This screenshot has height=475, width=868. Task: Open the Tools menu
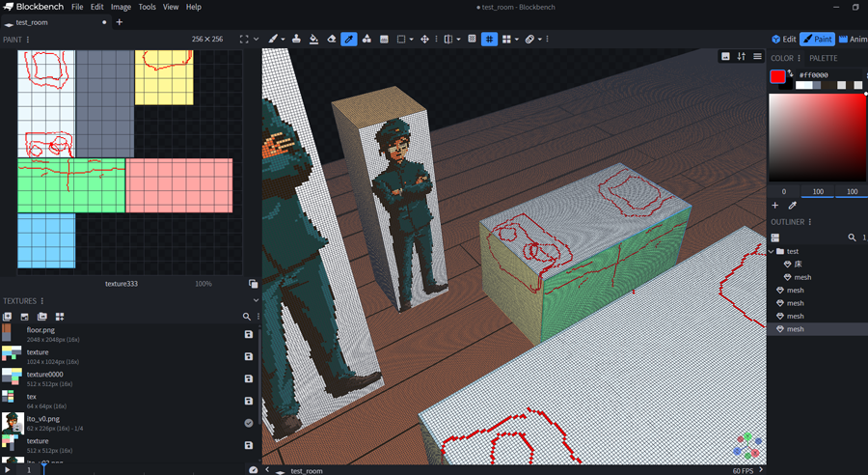coord(147,7)
